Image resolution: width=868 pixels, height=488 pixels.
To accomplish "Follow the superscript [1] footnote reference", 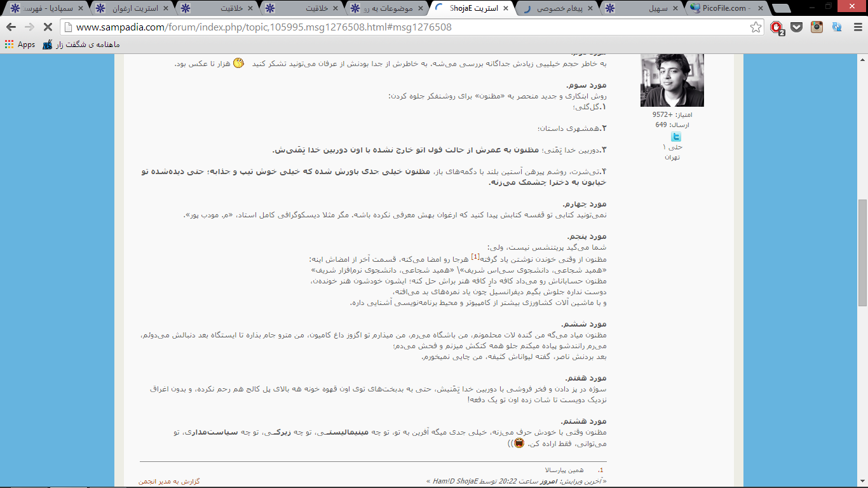I will click(x=475, y=257).
